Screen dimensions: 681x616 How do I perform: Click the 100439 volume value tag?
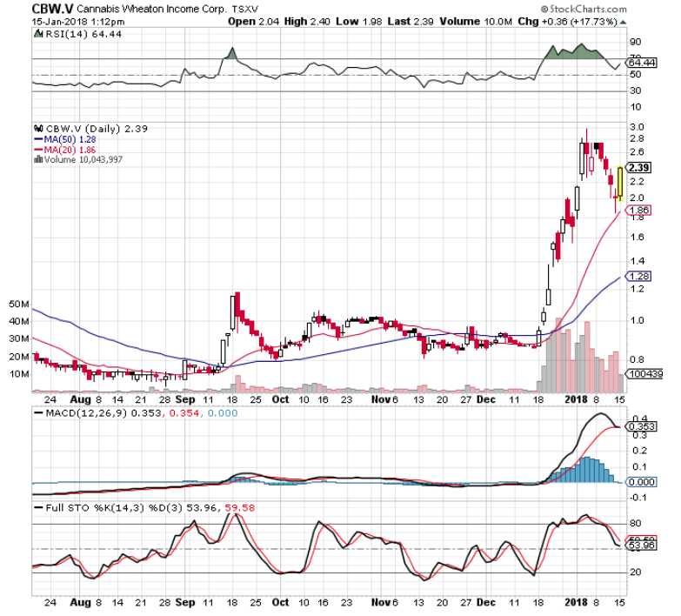(x=642, y=374)
